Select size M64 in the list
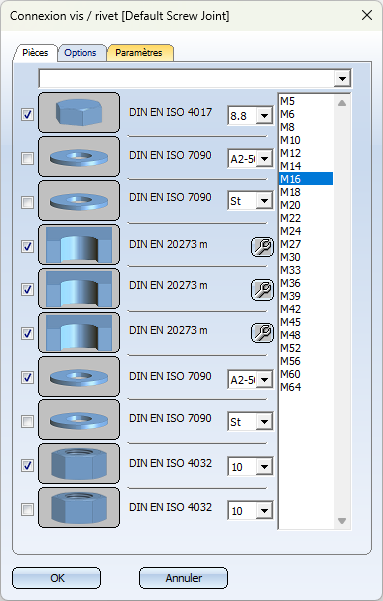Viewport: 383px width, 601px height. (306, 387)
